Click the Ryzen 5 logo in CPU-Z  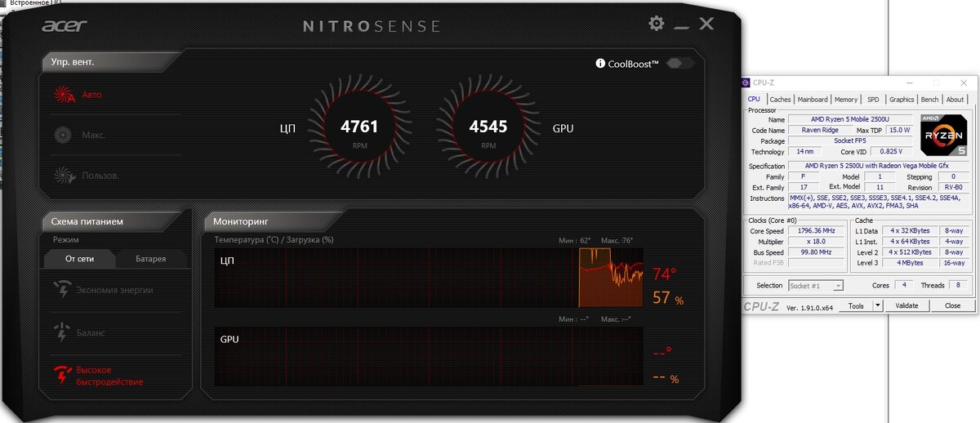945,135
